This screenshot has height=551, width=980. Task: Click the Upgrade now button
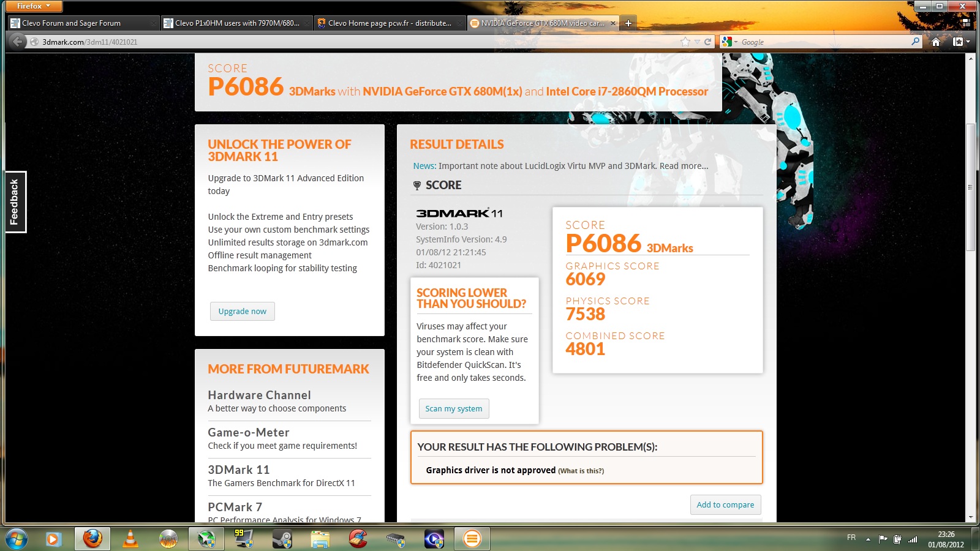pos(243,311)
